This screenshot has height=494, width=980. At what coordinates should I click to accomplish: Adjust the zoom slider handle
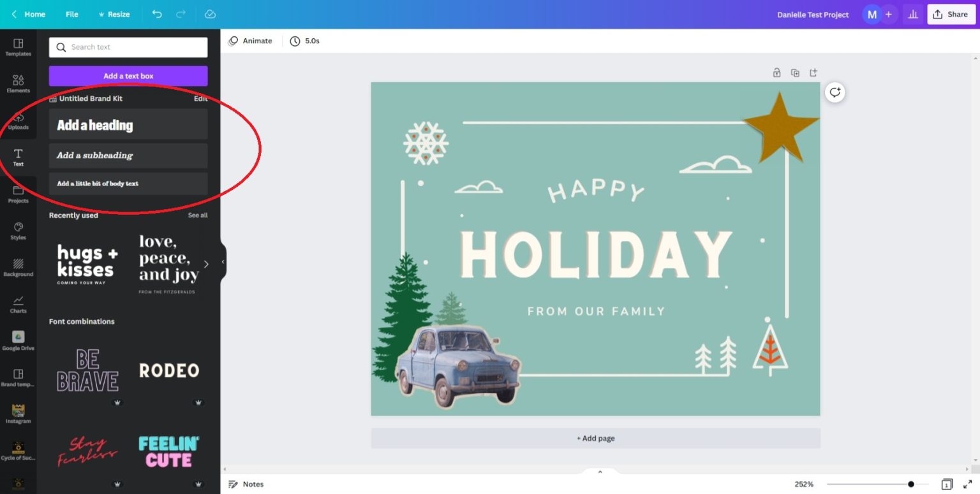click(x=911, y=484)
